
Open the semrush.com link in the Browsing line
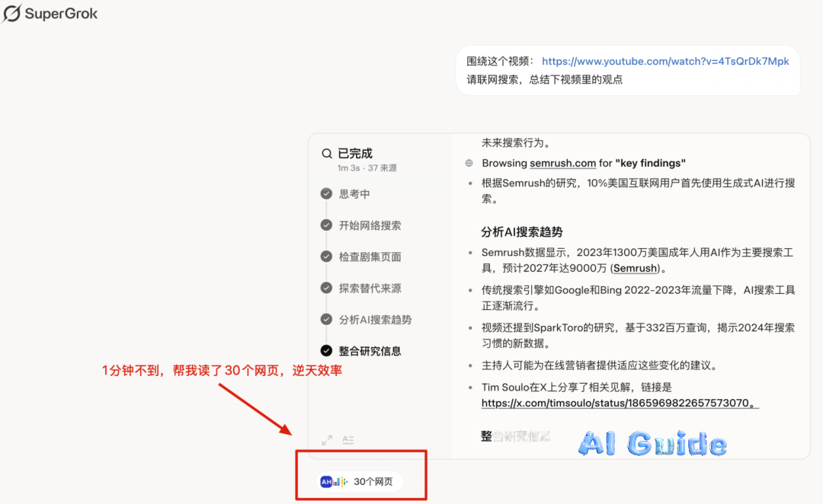[x=562, y=163]
